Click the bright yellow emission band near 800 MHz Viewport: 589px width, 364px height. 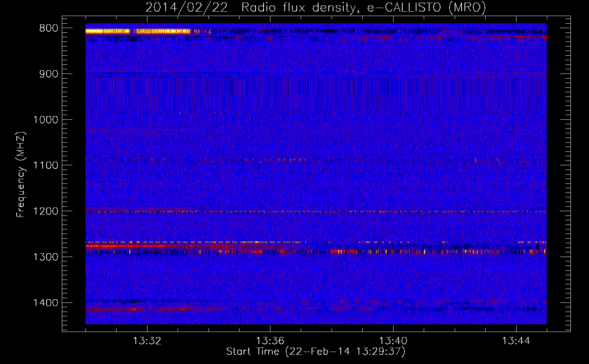pyautogui.click(x=138, y=31)
